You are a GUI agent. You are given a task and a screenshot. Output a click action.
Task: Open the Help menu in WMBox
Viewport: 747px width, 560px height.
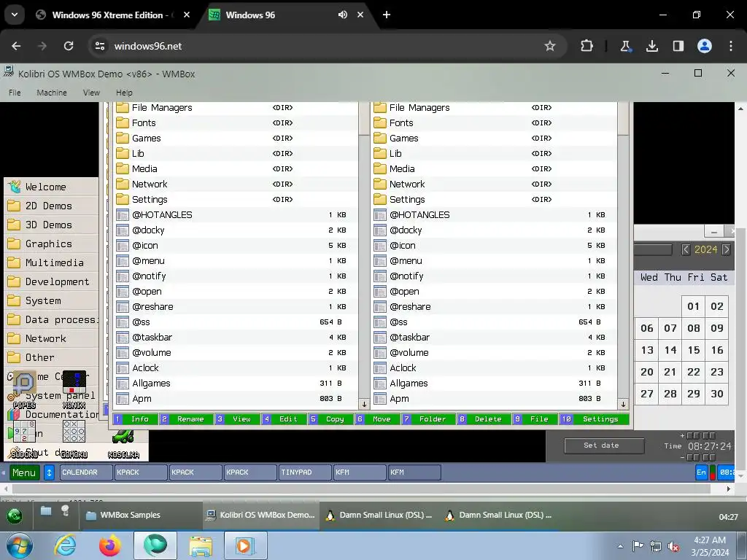coord(124,93)
